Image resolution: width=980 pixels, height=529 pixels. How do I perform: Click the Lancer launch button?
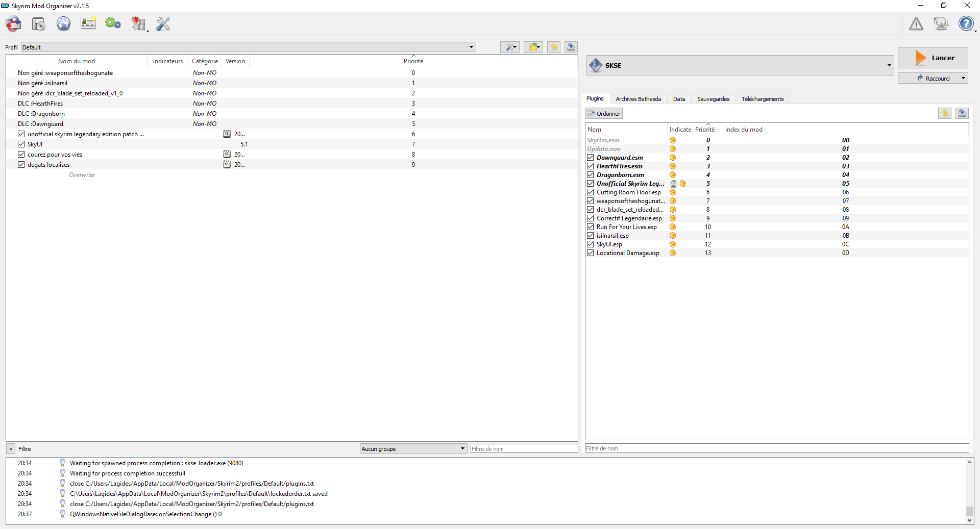coord(933,58)
